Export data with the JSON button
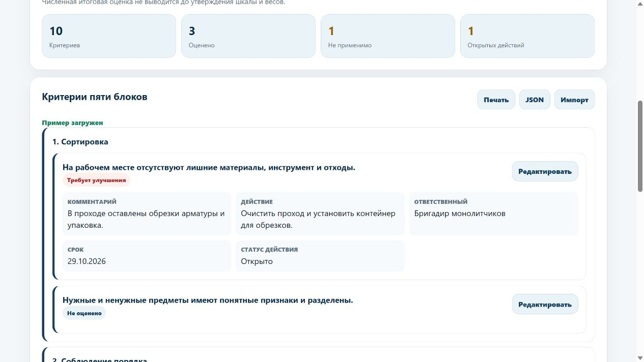This screenshot has height=362, width=644. (535, 100)
